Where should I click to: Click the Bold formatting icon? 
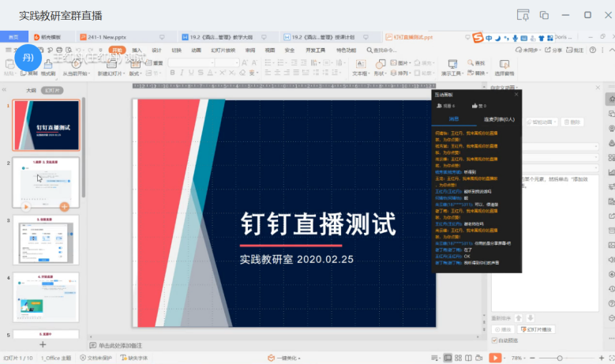click(172, 73)
